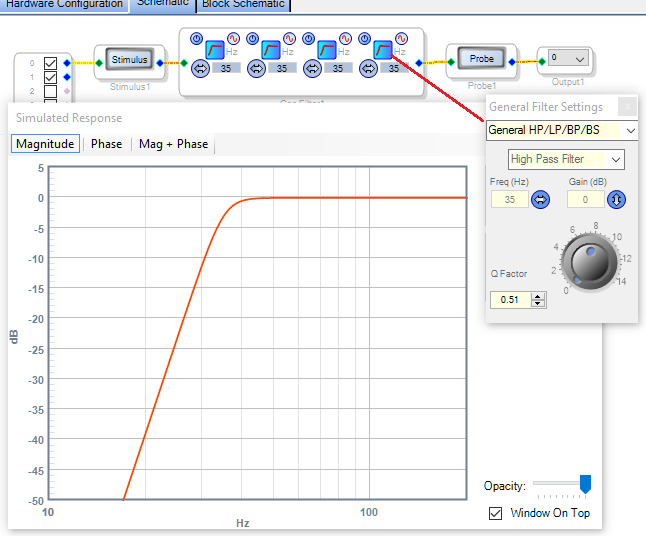Click the Probe block button
Image resolution: width=646 pixels, height=536 pixels.
tap(482, 59)
